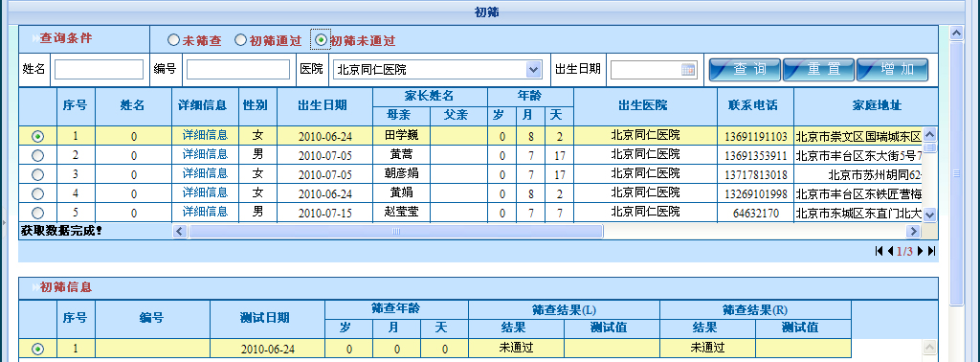Select row 1 radio for 田学巍
This screenshot has height=362, width=980.
pos(37,136)
